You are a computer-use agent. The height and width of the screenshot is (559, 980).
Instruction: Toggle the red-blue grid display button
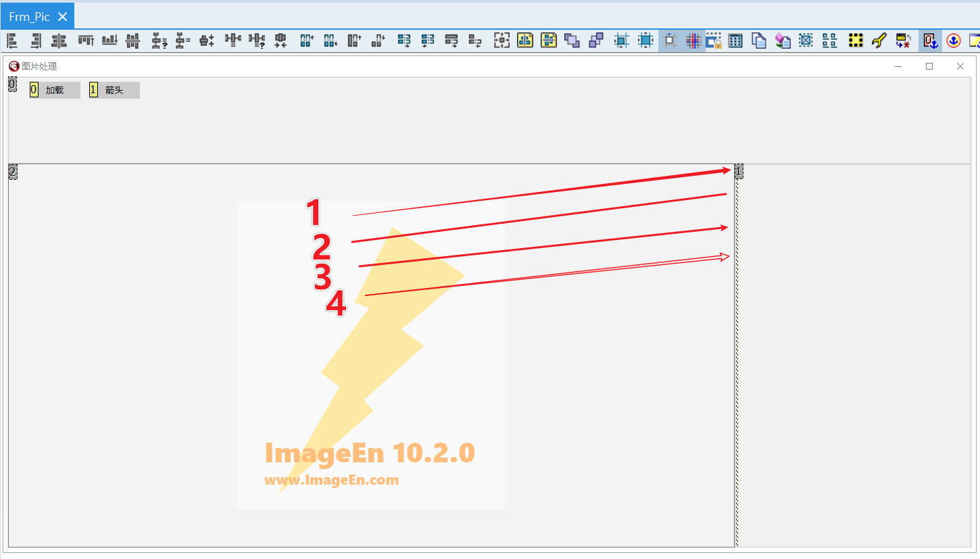(x=693, y=41)
